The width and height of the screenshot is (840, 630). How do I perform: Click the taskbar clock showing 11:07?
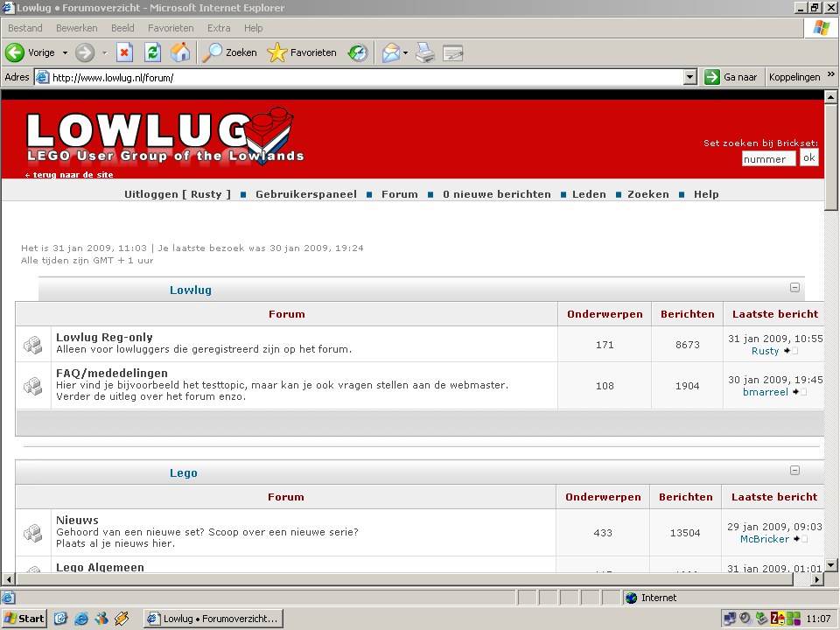[x=818, y=619]
